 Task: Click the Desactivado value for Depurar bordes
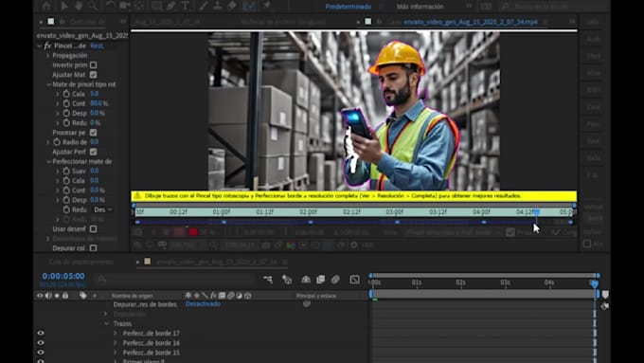tap(203, 304)
